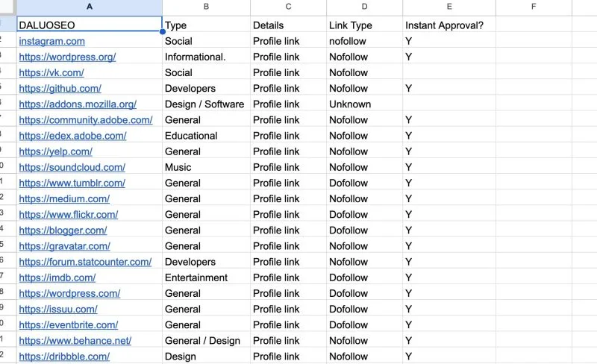The image size is (597, 364).
Task: Open the https://medium.com/ link
Action: [64, 198]
